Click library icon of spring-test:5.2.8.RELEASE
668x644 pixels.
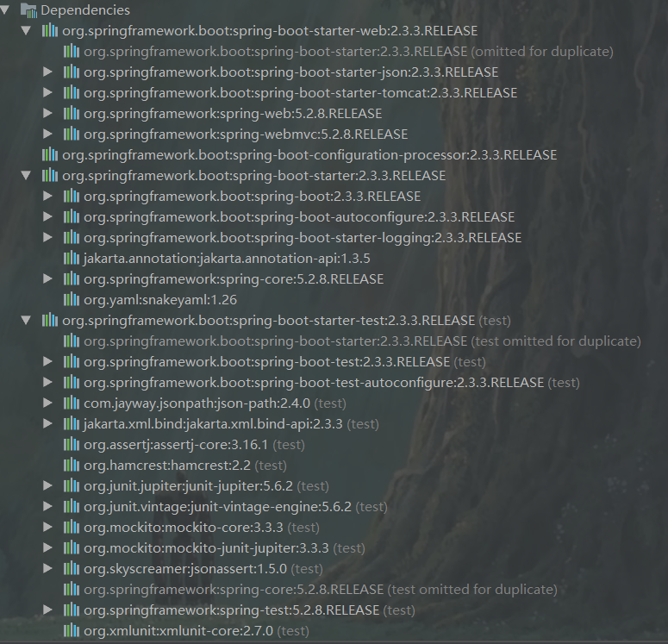click(72, 610)
